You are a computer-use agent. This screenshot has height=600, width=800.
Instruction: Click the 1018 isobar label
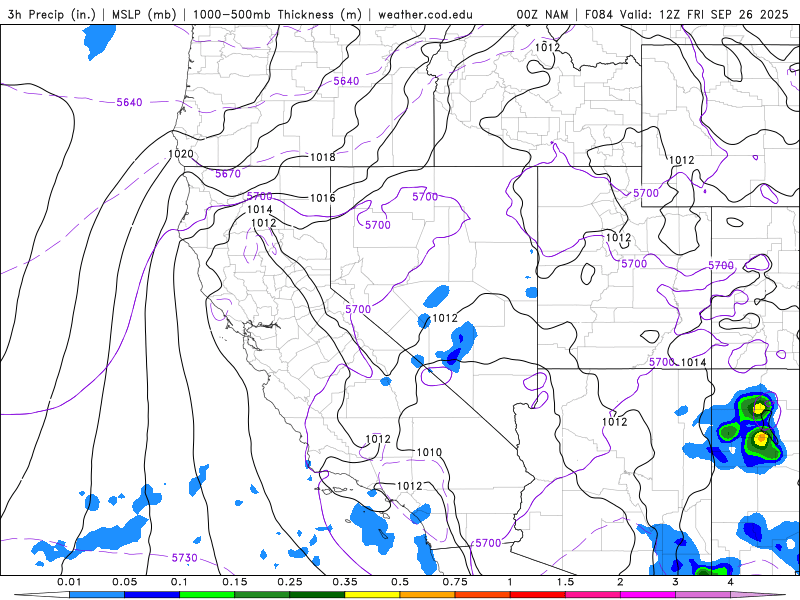[322, 157]
